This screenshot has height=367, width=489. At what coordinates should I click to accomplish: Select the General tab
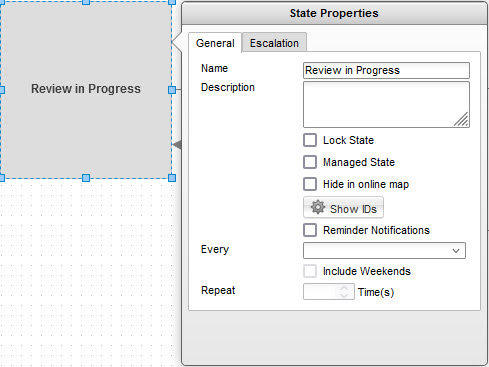tap(215, 43)
